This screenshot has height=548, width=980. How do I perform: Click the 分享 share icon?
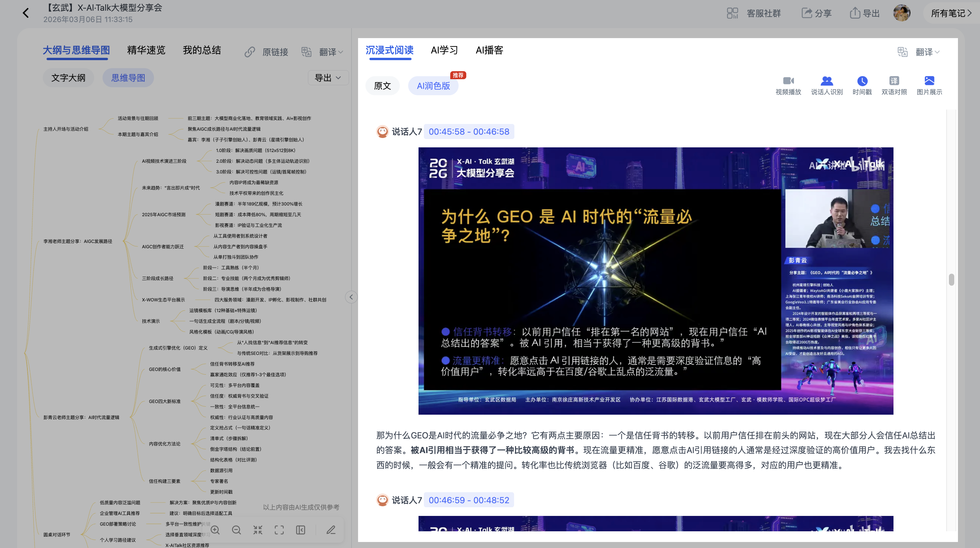tap(807, 13)
